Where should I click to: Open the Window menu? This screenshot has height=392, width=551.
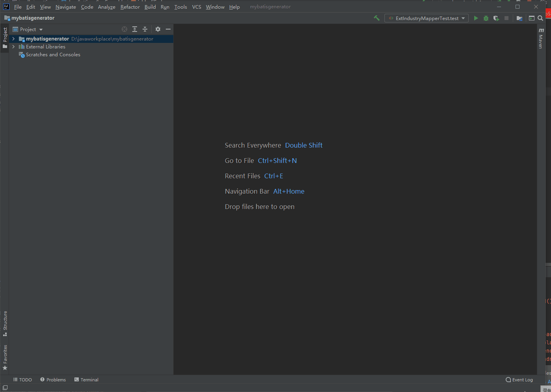215,7
